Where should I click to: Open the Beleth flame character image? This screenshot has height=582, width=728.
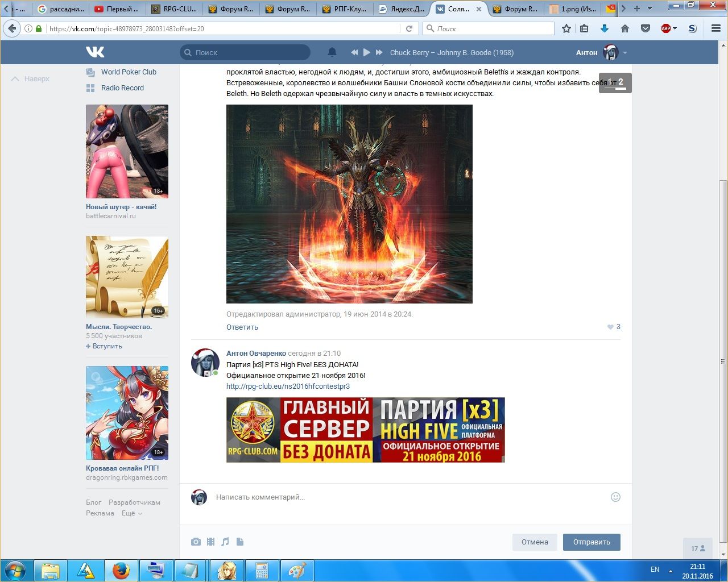349,204
